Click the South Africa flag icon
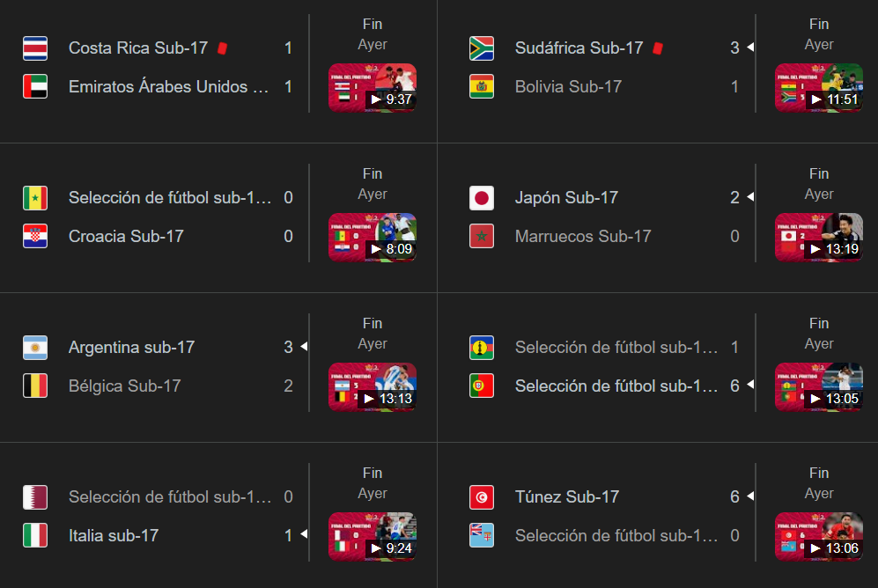Image resolution: width=878 pixels, height=588 pixels. [x=482, y=48]
